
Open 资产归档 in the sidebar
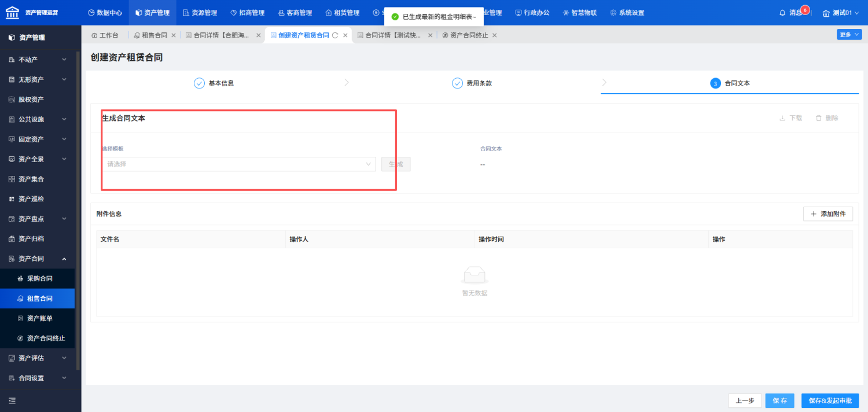38,238
